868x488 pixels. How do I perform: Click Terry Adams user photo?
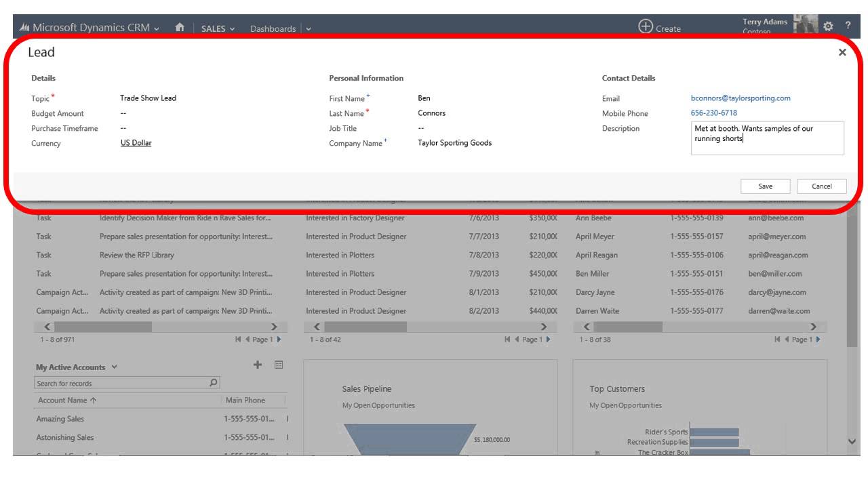pos(806,24)
